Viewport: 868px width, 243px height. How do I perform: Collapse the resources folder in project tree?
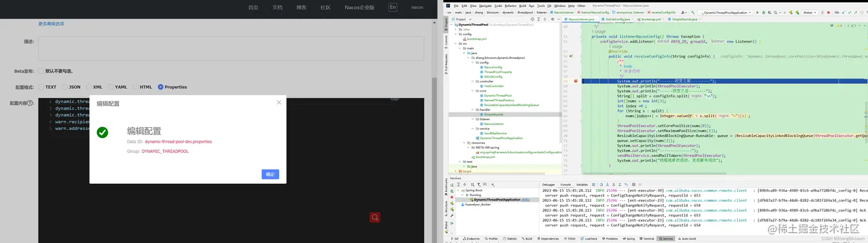pyautogui.click(x=465, y=143)
